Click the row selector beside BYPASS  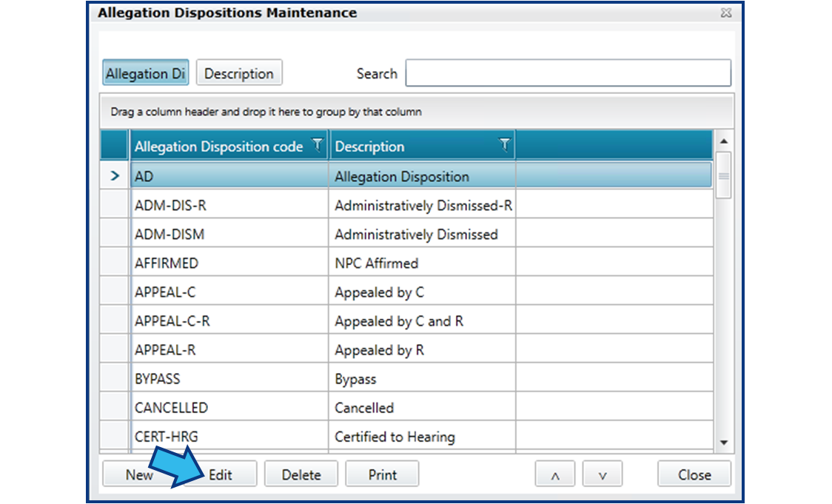click(x=114, y=379)
